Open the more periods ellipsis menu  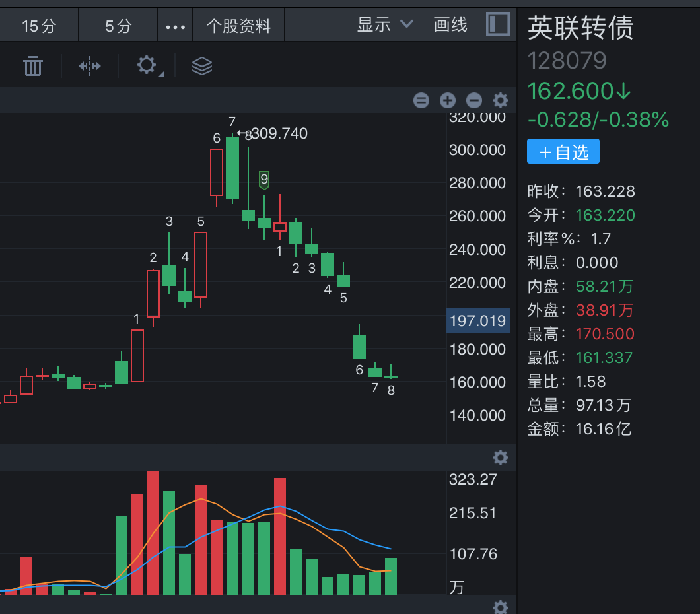pyautogui.click(x=175, y=26)
